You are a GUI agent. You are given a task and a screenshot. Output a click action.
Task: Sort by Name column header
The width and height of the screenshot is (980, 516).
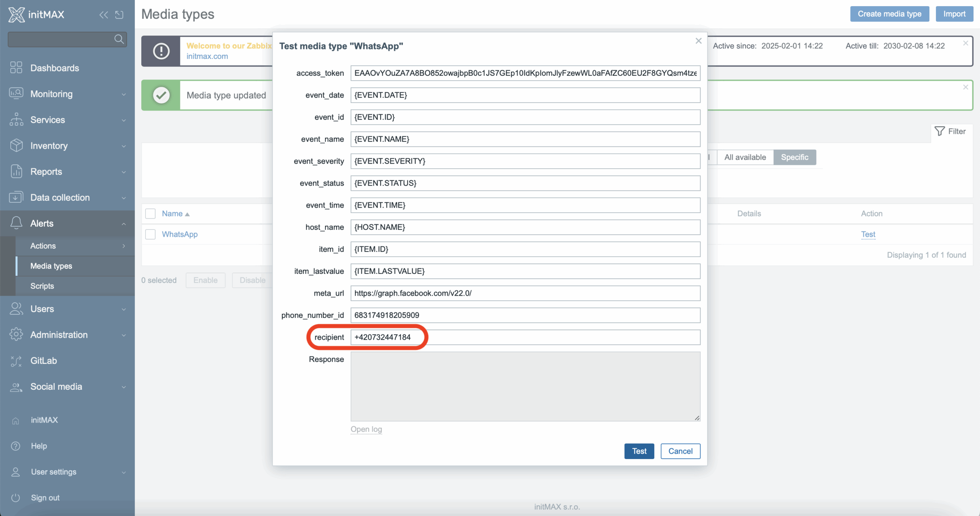(175, 213)
